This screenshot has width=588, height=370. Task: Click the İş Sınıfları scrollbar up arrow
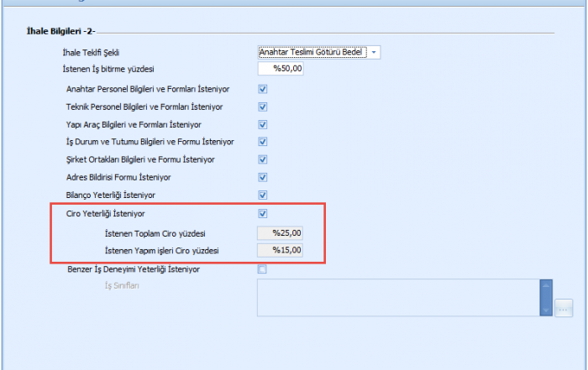(546, 285)
